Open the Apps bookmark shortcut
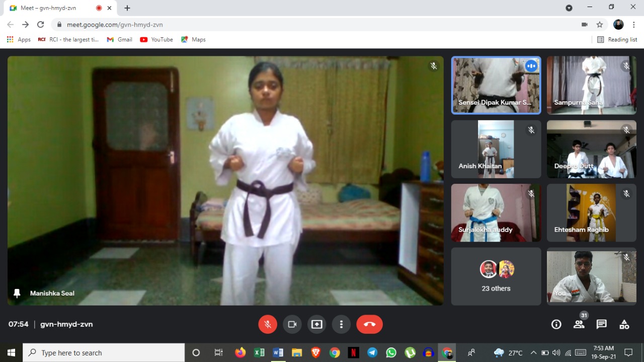This screenshot has width=644, height=362. click(x=19, y=39)
